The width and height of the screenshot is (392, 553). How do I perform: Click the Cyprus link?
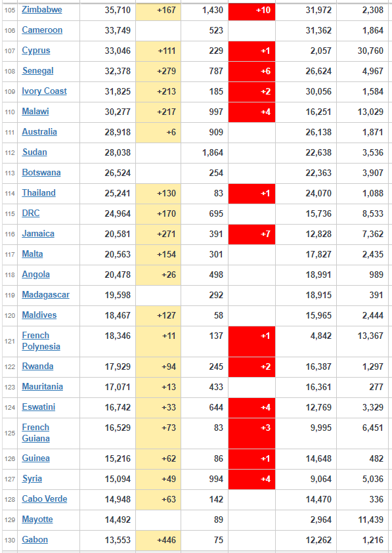[x=36, y=51]
